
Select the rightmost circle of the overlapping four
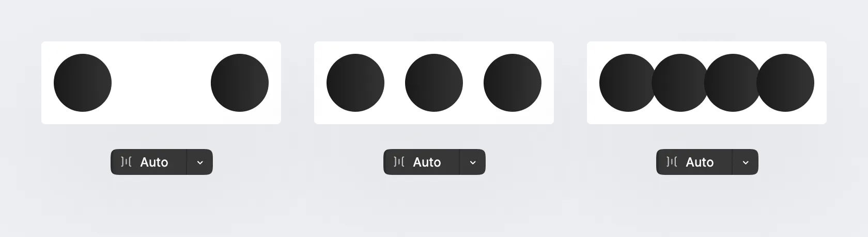785,83
